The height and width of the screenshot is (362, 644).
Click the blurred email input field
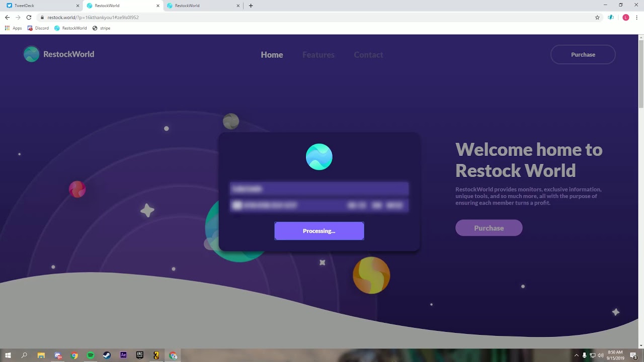coord(319,189)
